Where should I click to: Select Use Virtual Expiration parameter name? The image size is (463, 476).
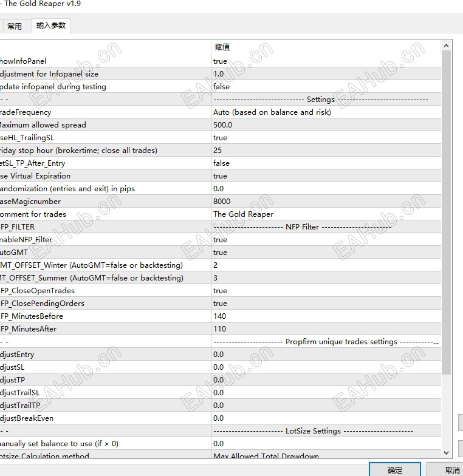(x=35, y=176)
